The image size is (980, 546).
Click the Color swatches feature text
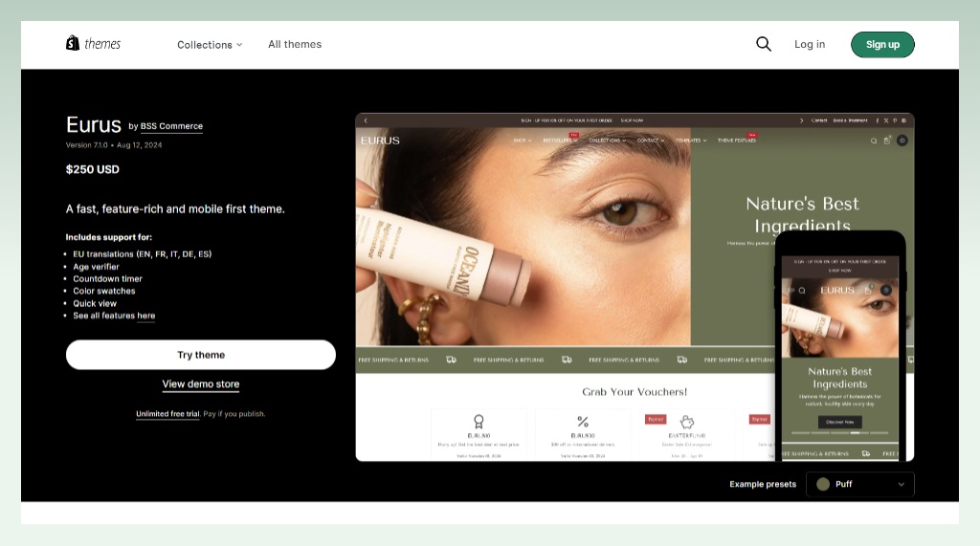[x=103, y=291]
